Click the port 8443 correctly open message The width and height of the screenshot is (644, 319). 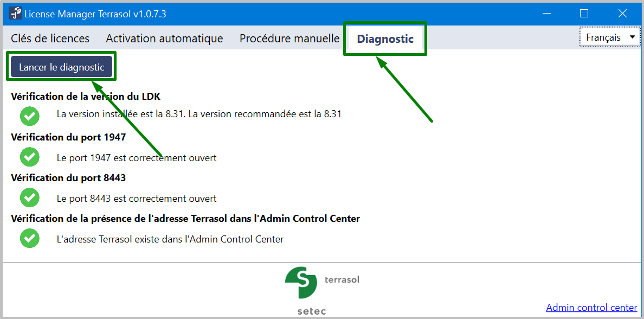137,199
